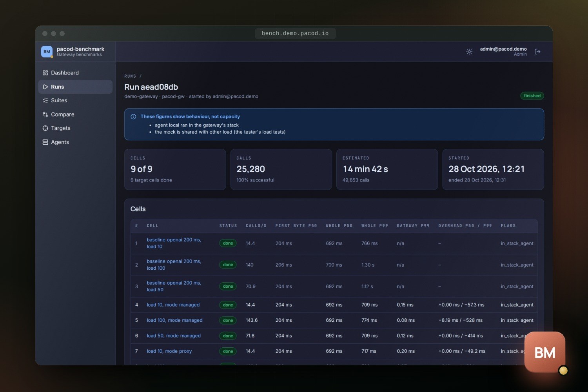Open cell baseline openai 200 ms, load 50
The height and width of the screenshot is (392, 588).
174,286
